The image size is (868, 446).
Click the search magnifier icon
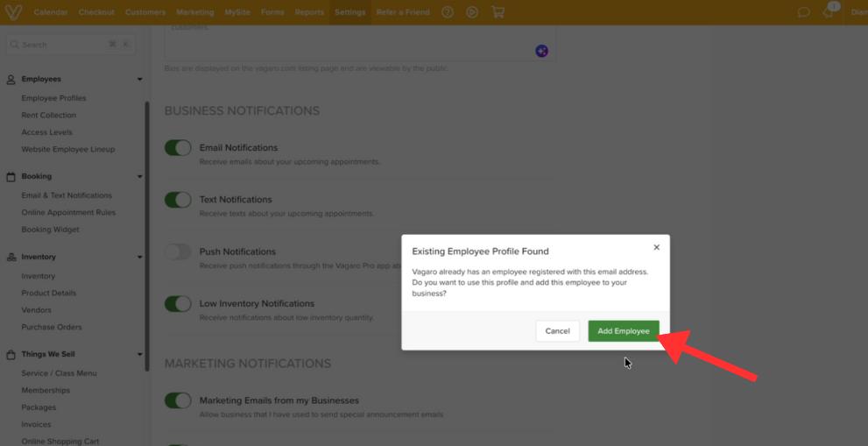coord(14,45)
